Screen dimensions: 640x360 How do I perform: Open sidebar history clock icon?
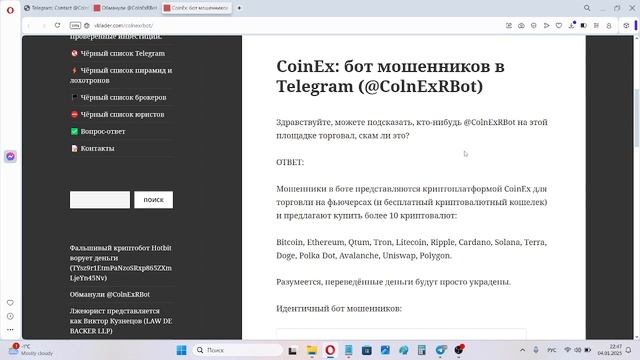click(10, 316)
